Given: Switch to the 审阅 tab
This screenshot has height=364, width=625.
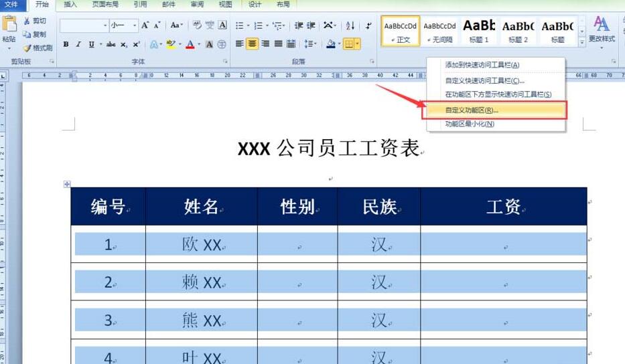Looking at the screenshot, I should (197, 5).
